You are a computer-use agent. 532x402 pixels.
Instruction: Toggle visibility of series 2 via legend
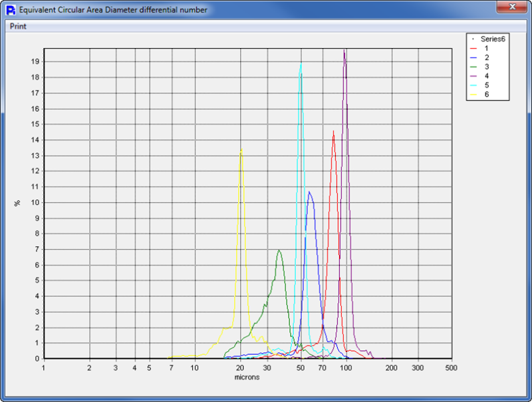tap(482, 57)
